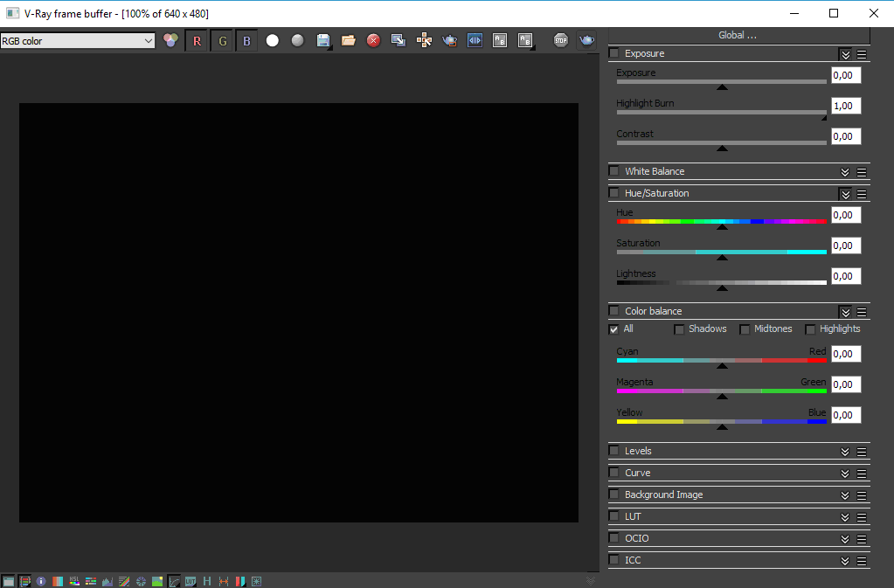Enable the LUT checkbox
This screenshot has height=588, width=894.
click(x=614, y=516)
